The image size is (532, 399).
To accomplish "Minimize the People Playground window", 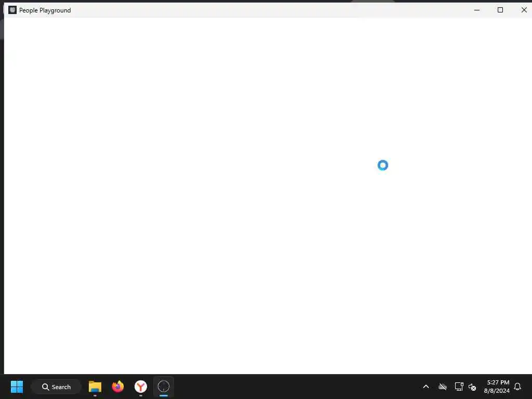I will pos(477,10).
